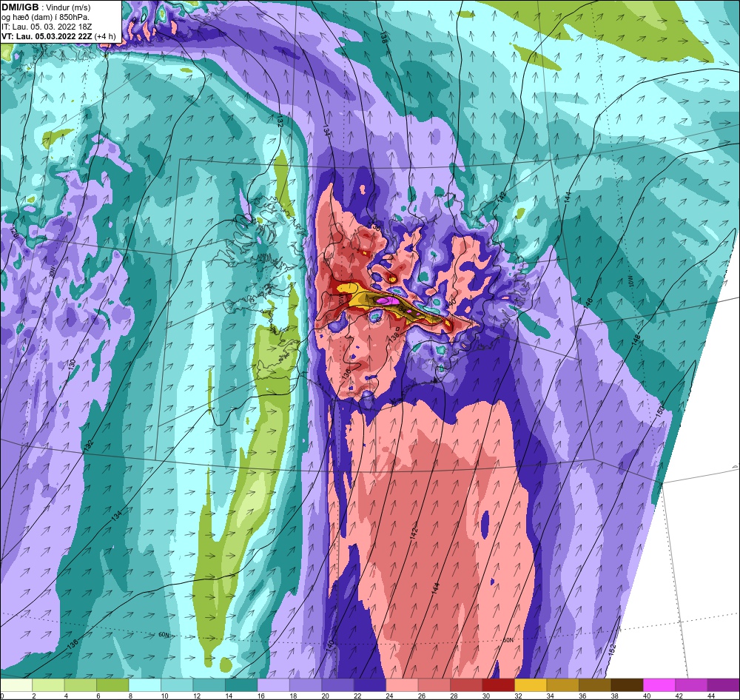Pick the 42–44 m/s purple legend swatch

[691, 685]
